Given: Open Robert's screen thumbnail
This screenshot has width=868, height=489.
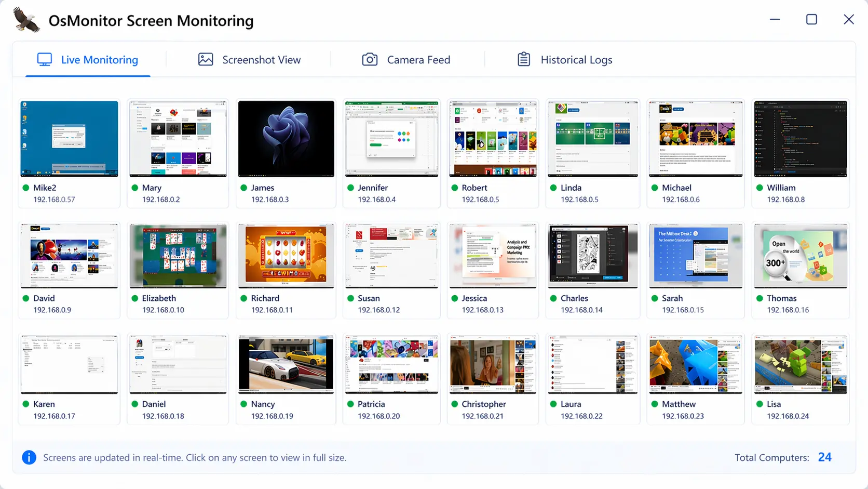Looking at the screenshot, I should pos(493,139).
